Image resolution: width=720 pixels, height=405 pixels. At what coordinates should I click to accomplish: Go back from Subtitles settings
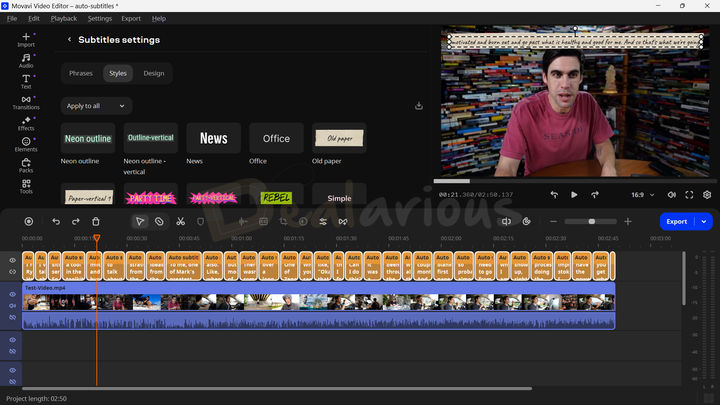point(69,40)
